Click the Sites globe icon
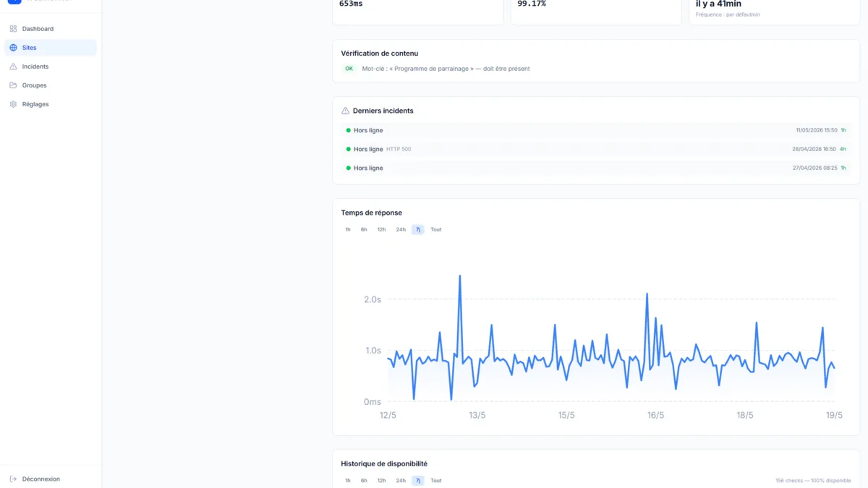The height and width of the screenshot is (488, 868). 13,48
